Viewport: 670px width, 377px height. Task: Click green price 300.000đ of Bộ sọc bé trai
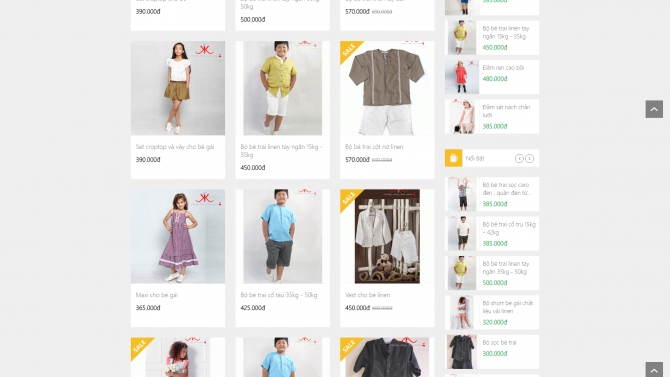[x=495, y=353]
